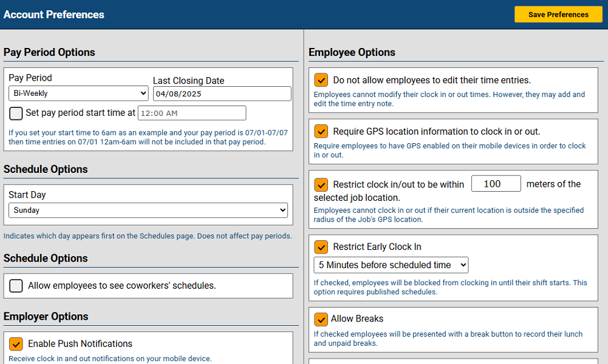Click the Allow Breaks label
Screen dimensions: 608x364
(x=357, y=318)
